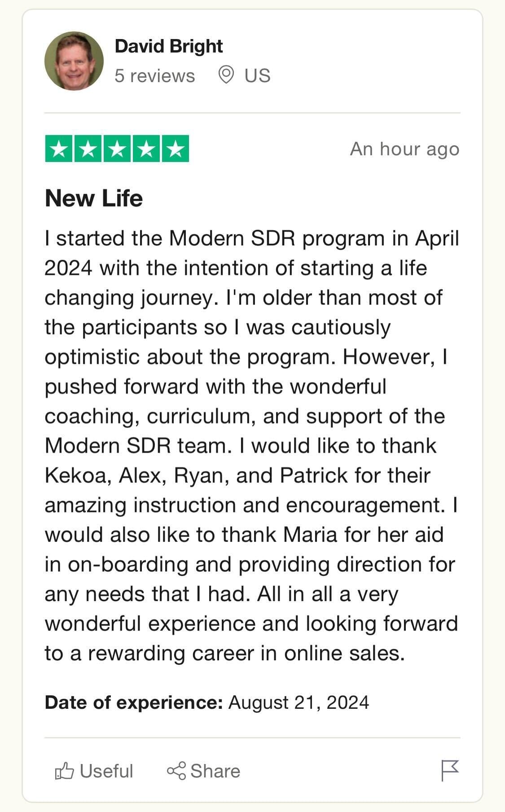Screen dimensions: 505x812
Task: Open the David Bright reviewer name
Action: point(169,46)
